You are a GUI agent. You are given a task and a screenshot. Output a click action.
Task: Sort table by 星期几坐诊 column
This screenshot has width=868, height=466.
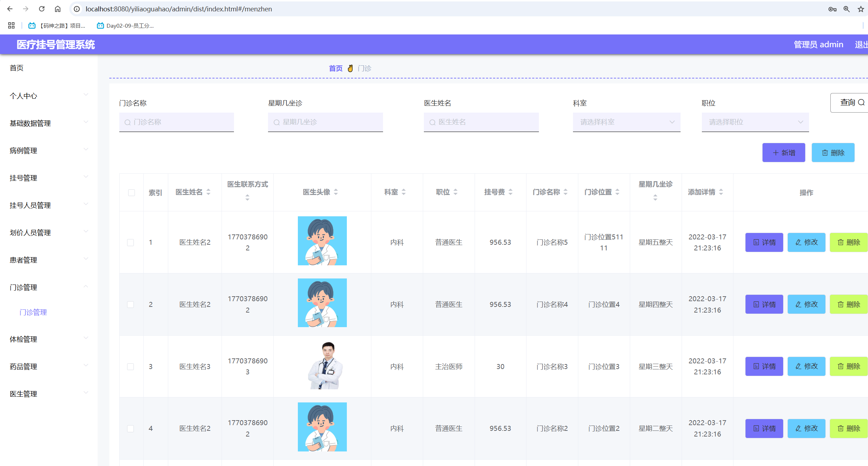tap(655, 197)
